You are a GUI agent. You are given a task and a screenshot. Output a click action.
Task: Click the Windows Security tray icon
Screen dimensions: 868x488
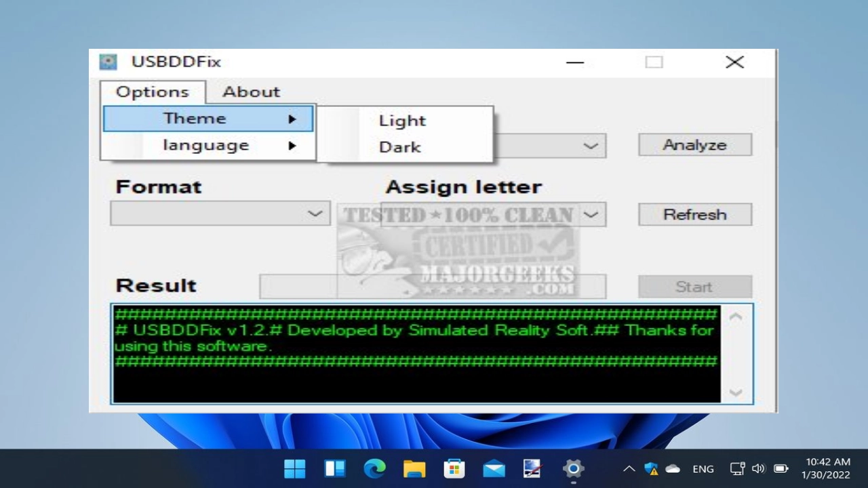(x=651, y=468)
